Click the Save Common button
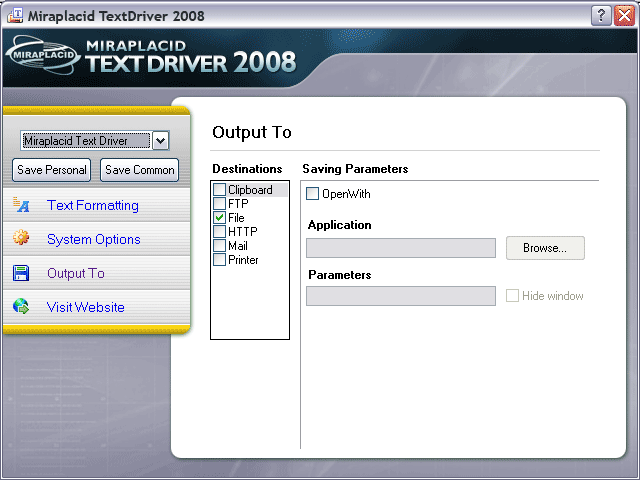This screenshot has height=480, width=640. click(x=140, y=170)
